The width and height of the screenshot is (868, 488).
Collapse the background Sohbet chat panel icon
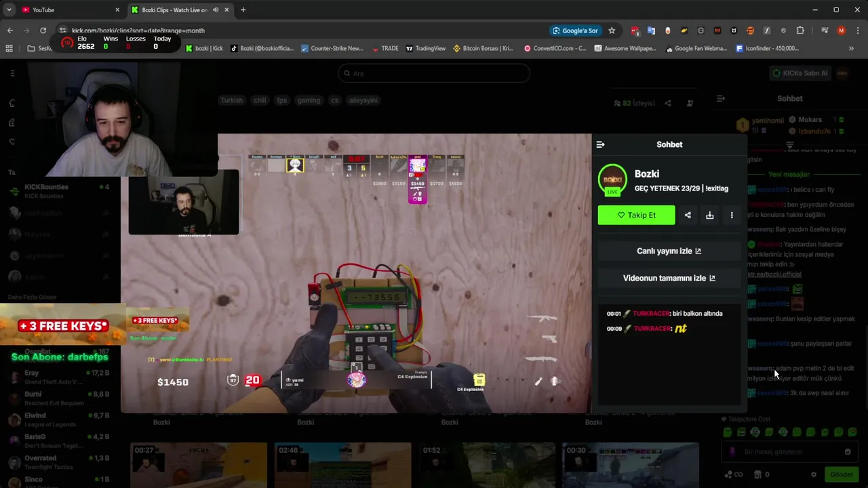click(721, 98)
